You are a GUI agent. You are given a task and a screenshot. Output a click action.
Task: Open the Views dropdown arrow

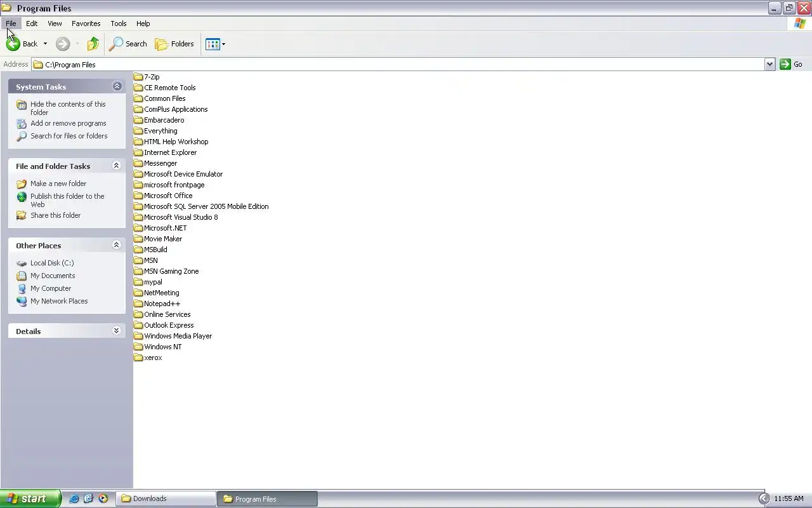coord(223,44)
